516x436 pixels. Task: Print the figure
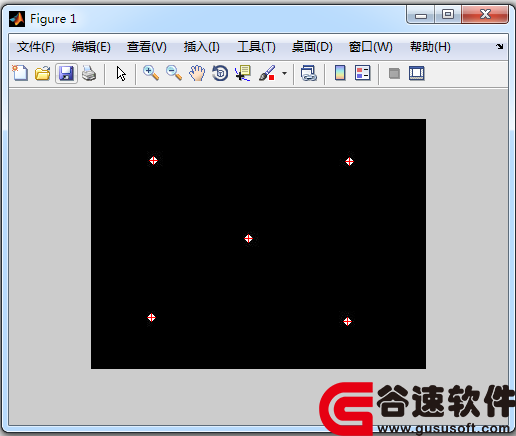click(x=89, y=73)
